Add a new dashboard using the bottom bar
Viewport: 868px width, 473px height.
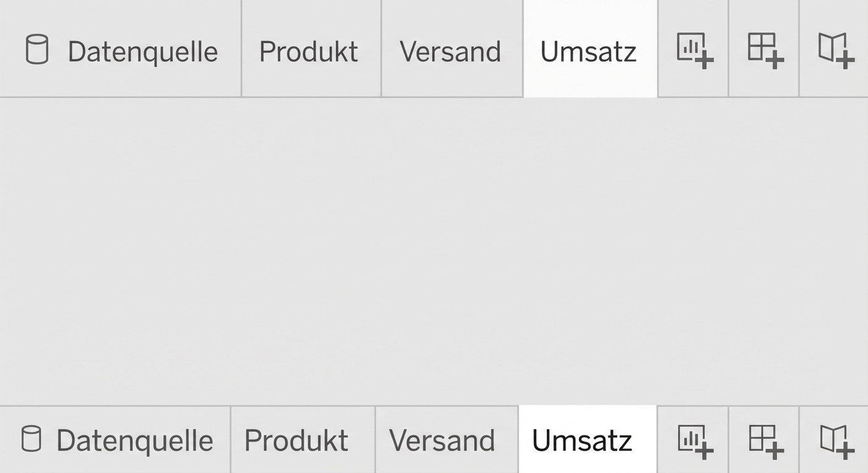pos(764,440)
